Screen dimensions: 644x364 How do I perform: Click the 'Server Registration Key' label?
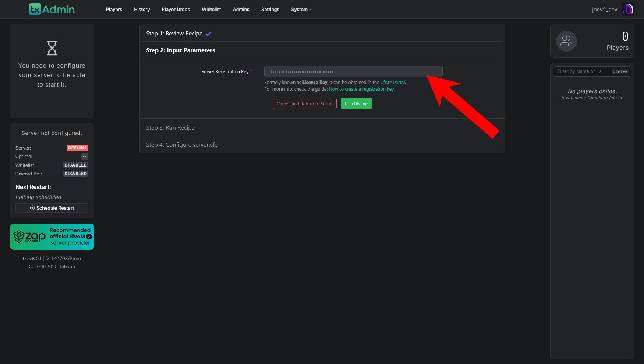tap(225, 72)
